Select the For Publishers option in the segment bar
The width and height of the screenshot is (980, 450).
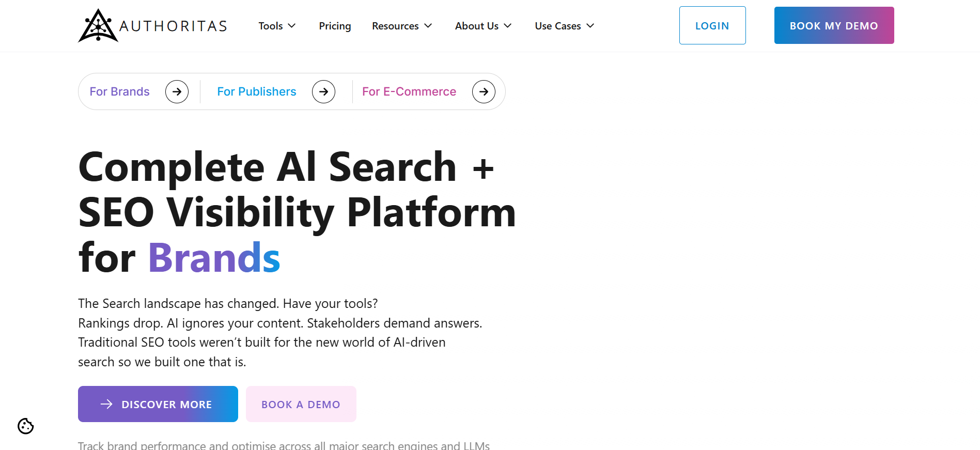click(257, 91)
